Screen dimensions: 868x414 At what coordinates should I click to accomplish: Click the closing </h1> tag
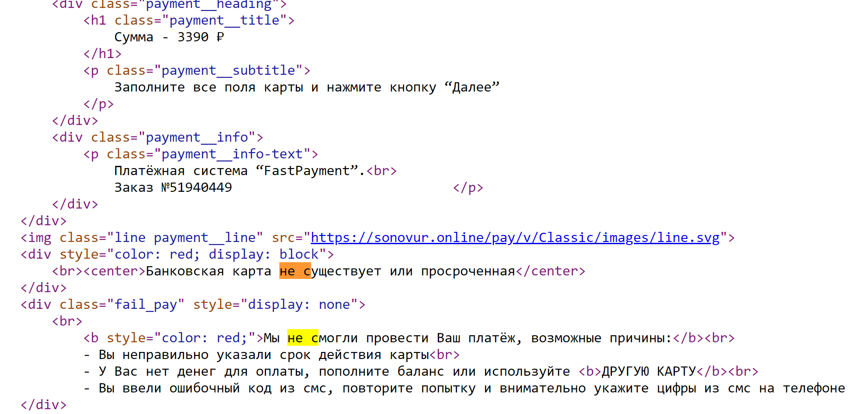(103, 54)
